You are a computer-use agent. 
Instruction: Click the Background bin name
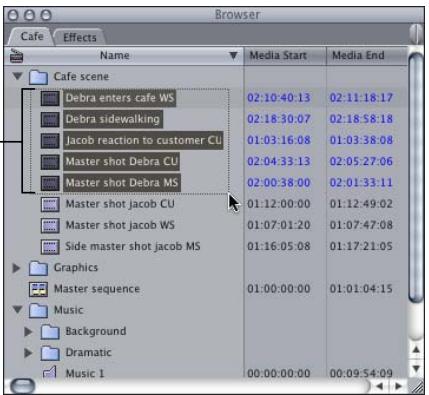point(96,331)
